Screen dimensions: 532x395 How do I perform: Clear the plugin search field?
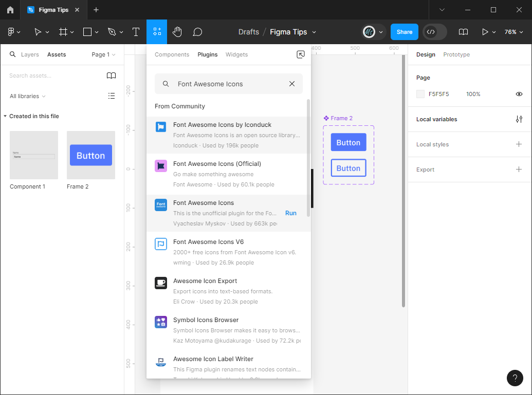click(292, 84)
